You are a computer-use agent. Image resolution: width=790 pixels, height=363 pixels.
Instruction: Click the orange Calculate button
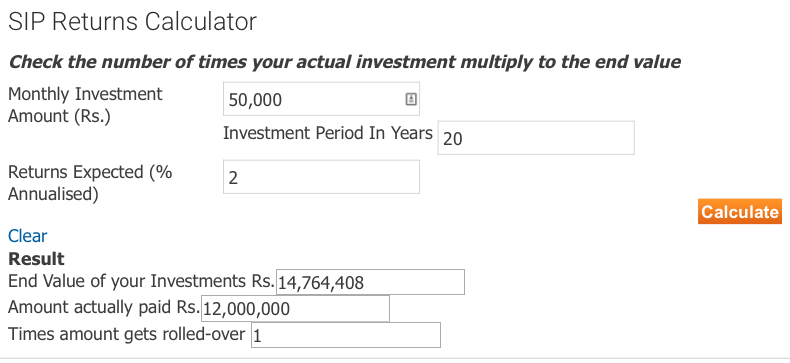coord(740,211)
